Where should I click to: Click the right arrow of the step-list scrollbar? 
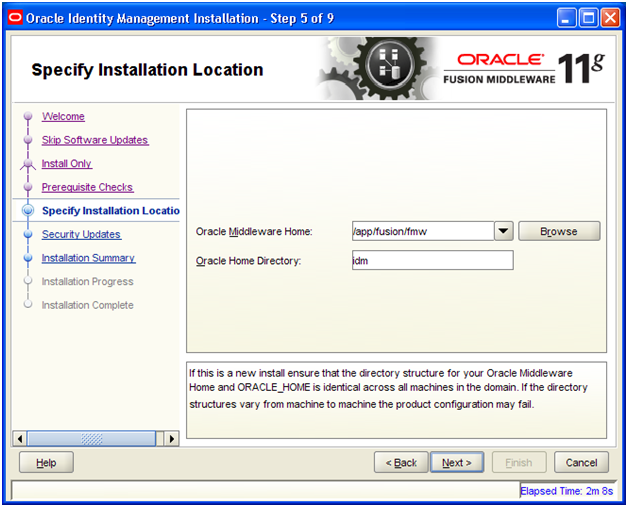click(172, 439)
